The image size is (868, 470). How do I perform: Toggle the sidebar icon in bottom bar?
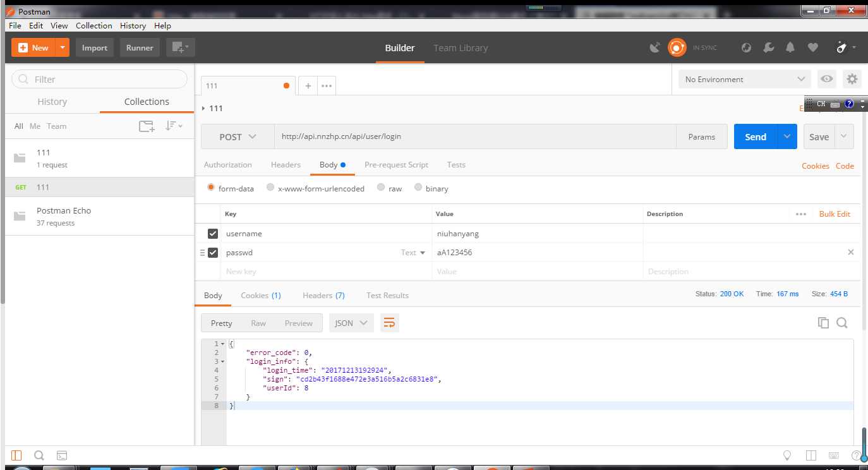coord(16,455)
